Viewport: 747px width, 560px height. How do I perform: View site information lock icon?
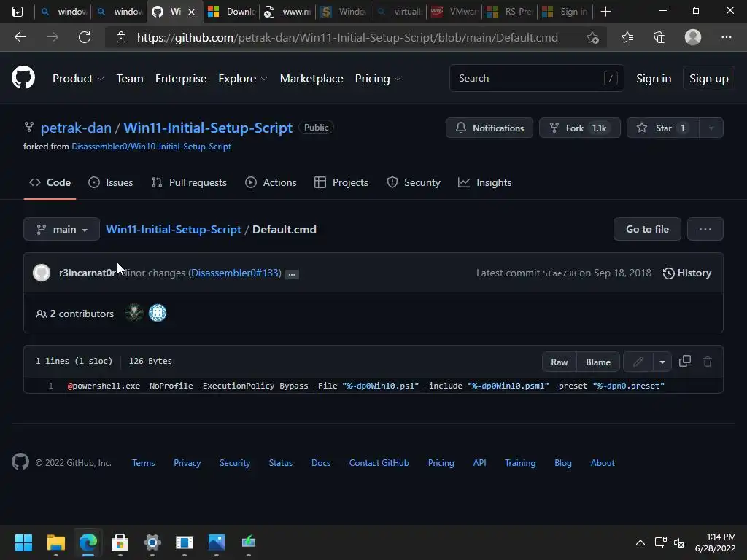(x=121, y=37)
